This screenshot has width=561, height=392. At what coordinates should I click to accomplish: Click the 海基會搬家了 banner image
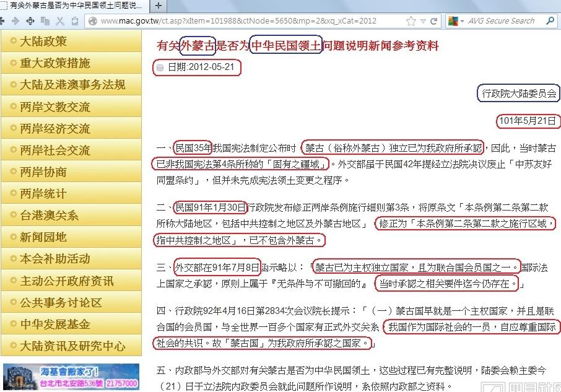click(x=71, y=377)
